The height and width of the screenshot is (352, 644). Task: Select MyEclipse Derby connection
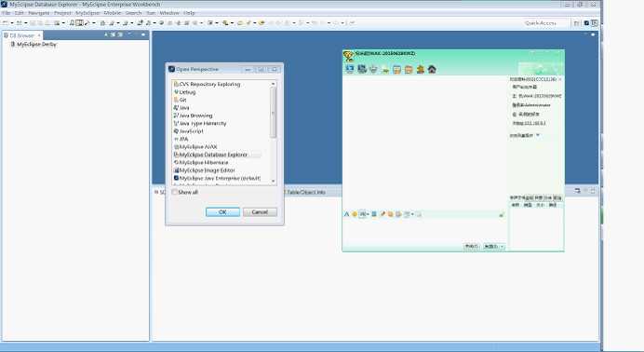pos(34,45)
